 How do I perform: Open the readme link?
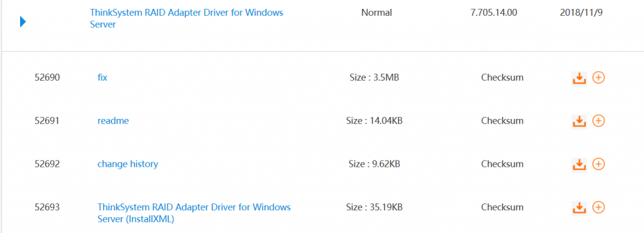click(113, 121)
